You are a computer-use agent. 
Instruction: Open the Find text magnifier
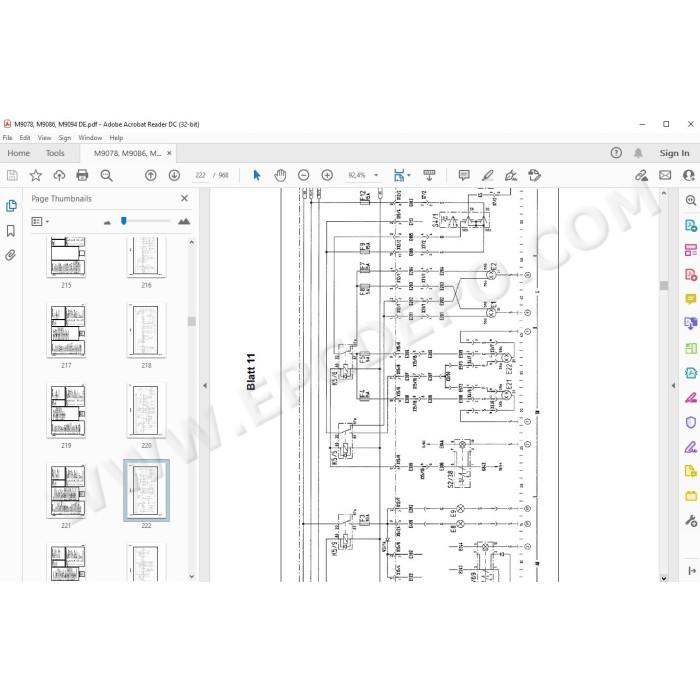[106, 175]
